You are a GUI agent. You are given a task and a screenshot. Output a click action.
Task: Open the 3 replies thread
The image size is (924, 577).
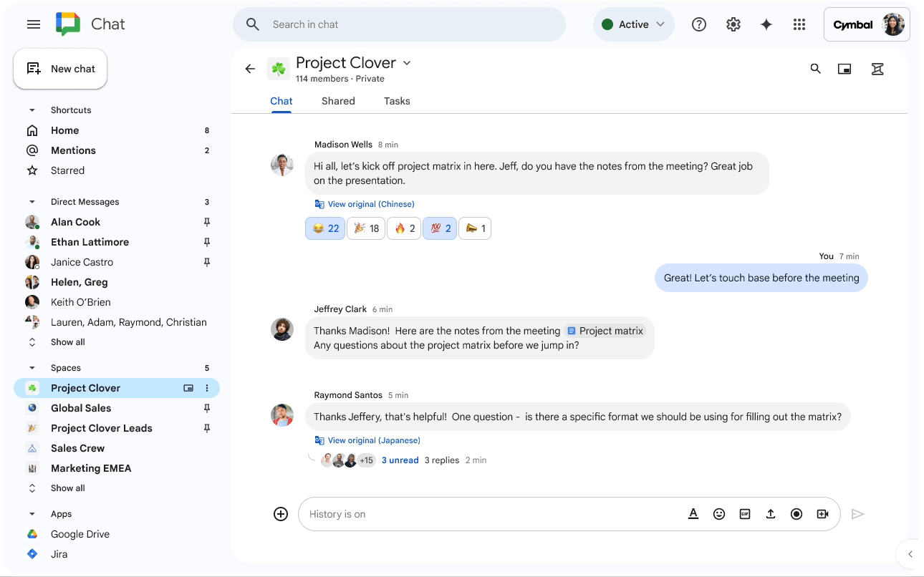(441, 460)
